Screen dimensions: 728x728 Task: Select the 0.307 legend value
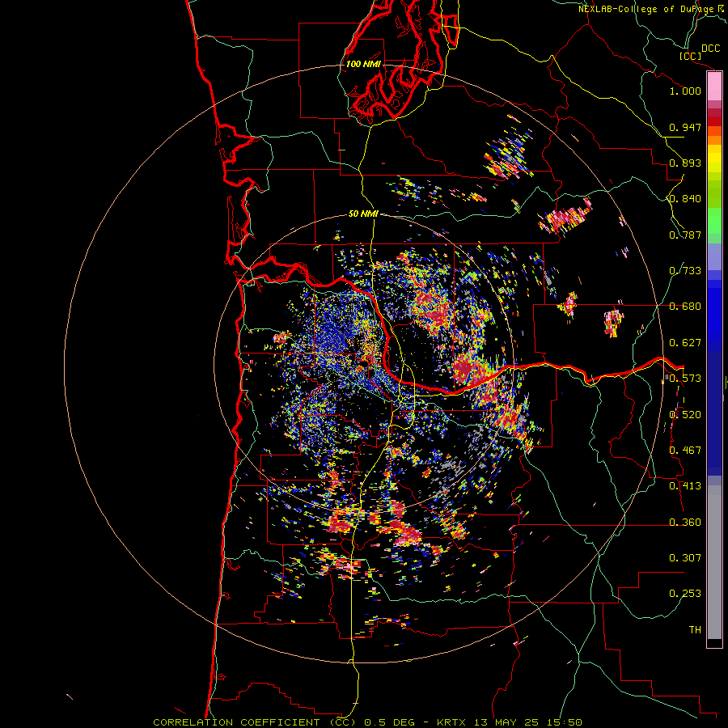click(685, 558)
